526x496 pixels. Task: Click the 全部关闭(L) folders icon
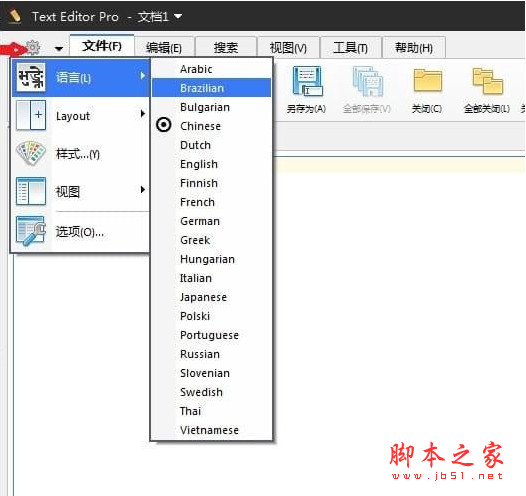[x=487, y=81]
